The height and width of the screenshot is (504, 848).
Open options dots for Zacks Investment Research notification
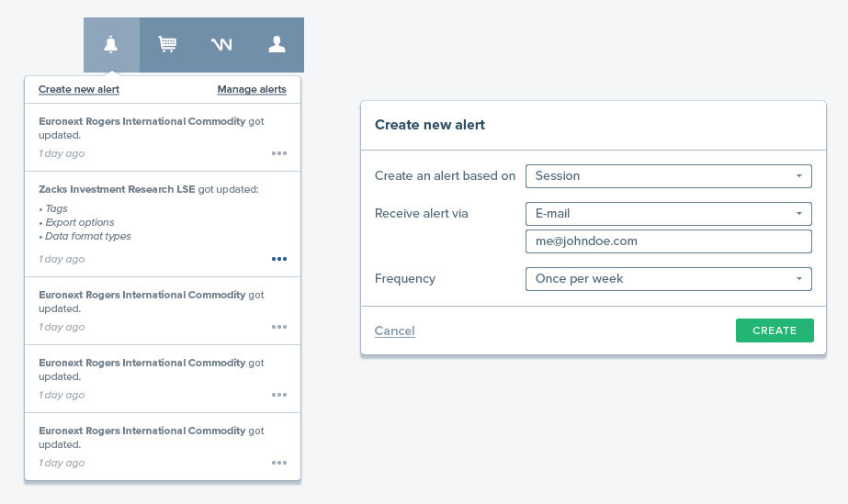pos(279,259)
